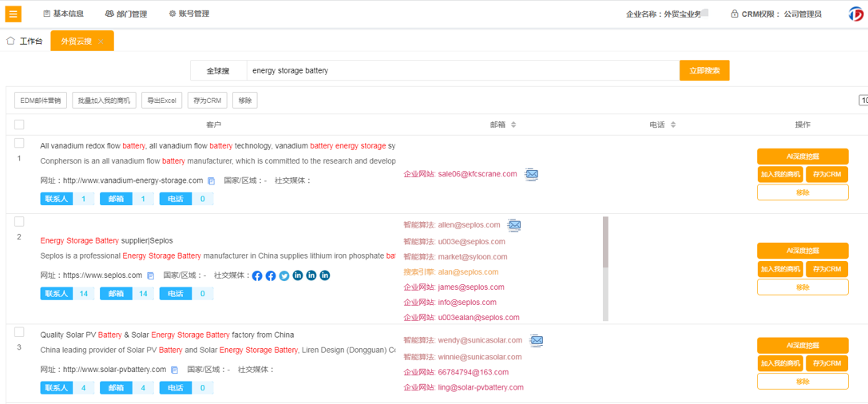Open link https://www.seplos.com
Viewport: 868px width, 404px height.
pos(102,275)
